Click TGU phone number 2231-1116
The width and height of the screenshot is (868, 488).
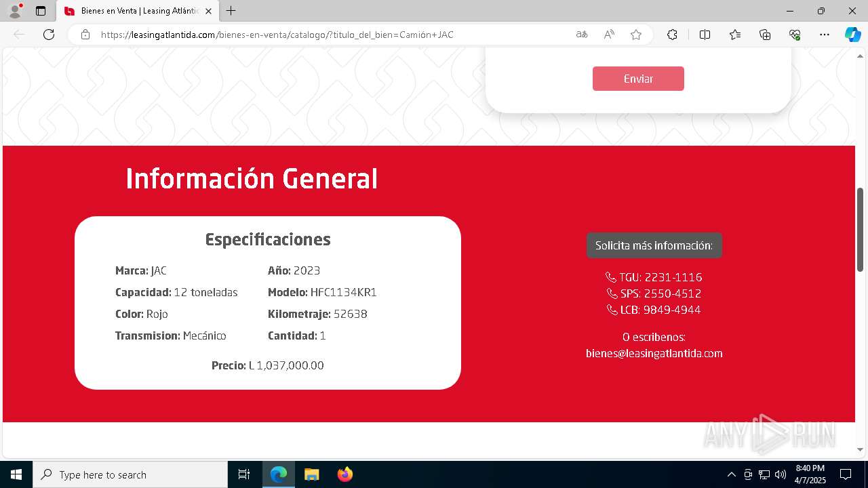point(654,277)
